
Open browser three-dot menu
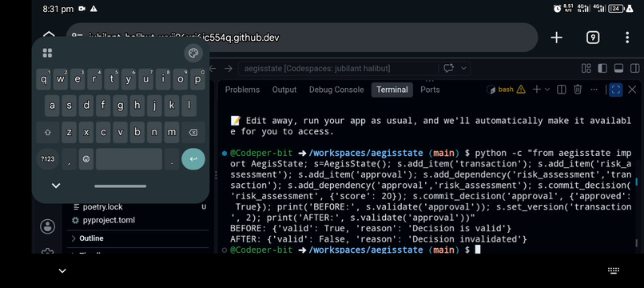tap(627, 38)
